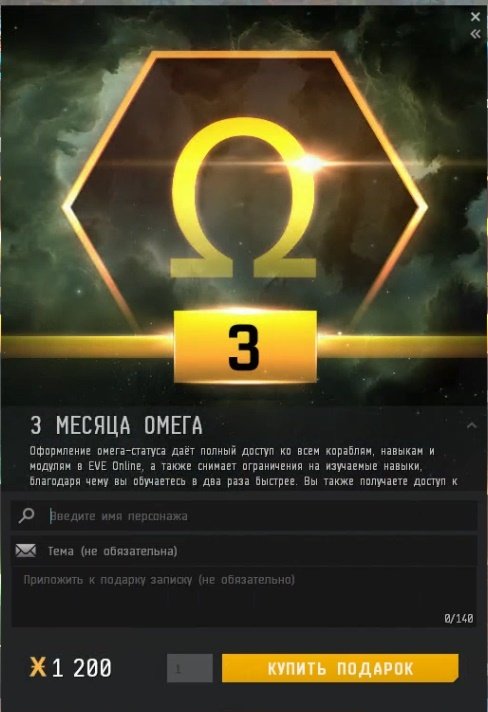The height and width of the screenshot is (712, 488).
Task: Select the "Тема (не обязательна)" subject field
Action: click(x=244, y=551)
